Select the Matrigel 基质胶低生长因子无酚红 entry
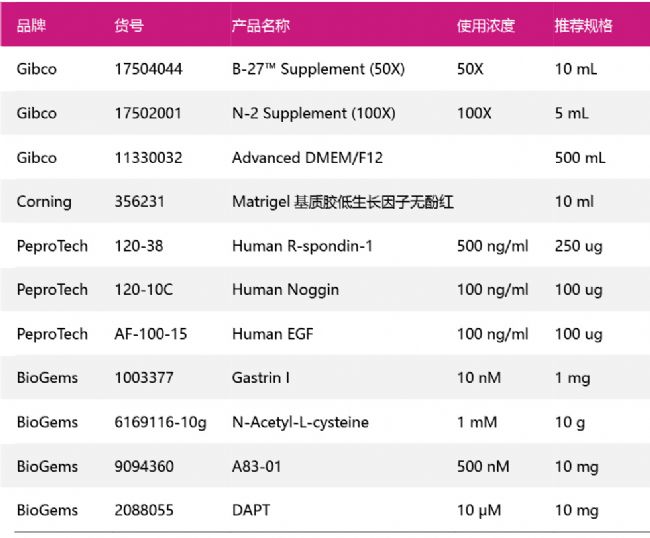 342,201
